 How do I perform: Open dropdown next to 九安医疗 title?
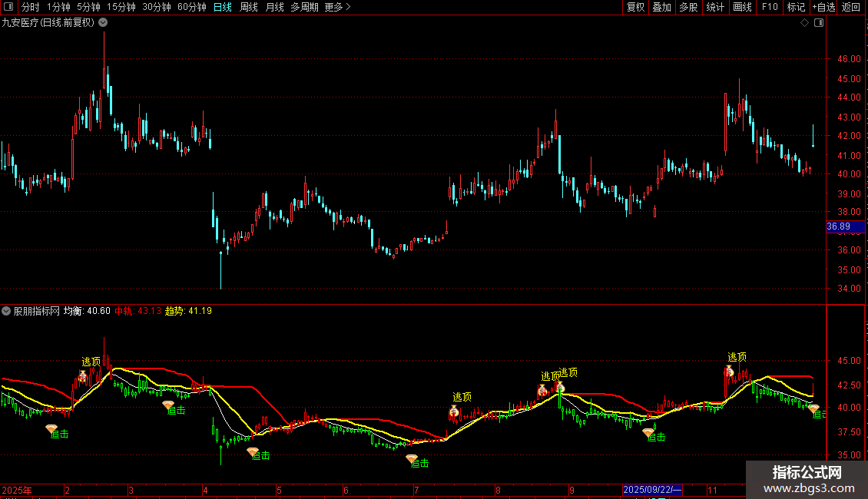103,23
